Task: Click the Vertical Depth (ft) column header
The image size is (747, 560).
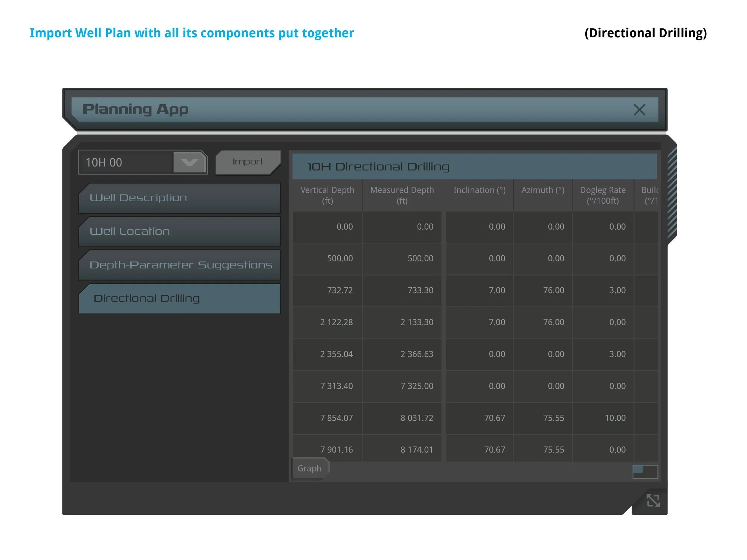Action: pyautogui.click(x=327, y=195)
